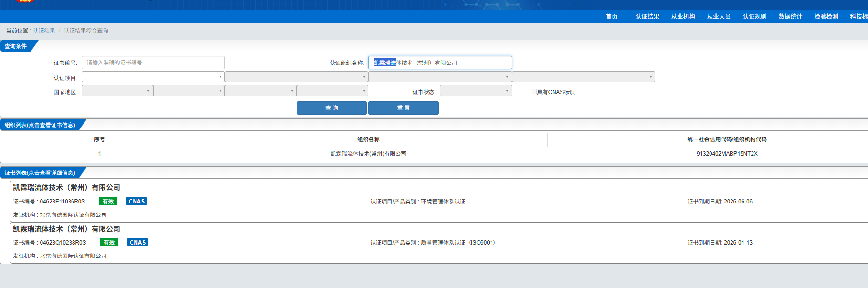Expand the first 国家地区 dropdown
The height and width of the screenshot is (288, 868).
tap(117, 91)
